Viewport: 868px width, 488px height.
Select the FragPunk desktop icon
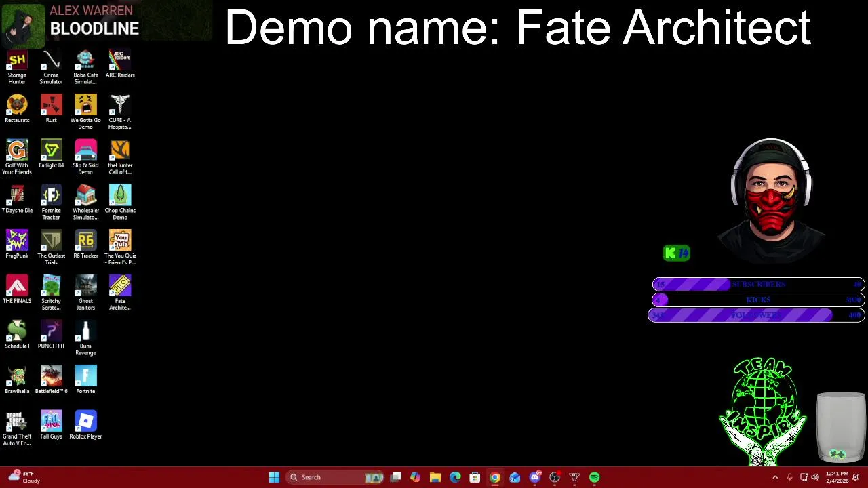point(17,245)
